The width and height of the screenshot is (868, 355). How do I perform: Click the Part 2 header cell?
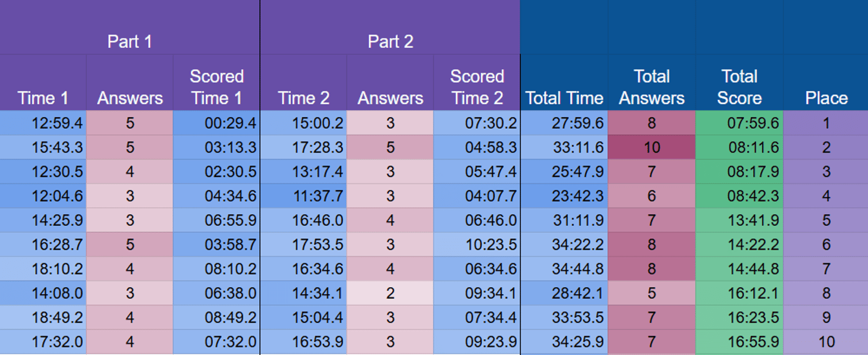tap(390, 41)
